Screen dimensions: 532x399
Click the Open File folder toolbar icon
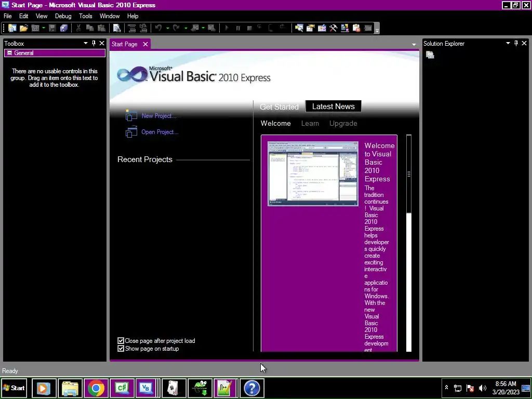(x=24, y=28)
